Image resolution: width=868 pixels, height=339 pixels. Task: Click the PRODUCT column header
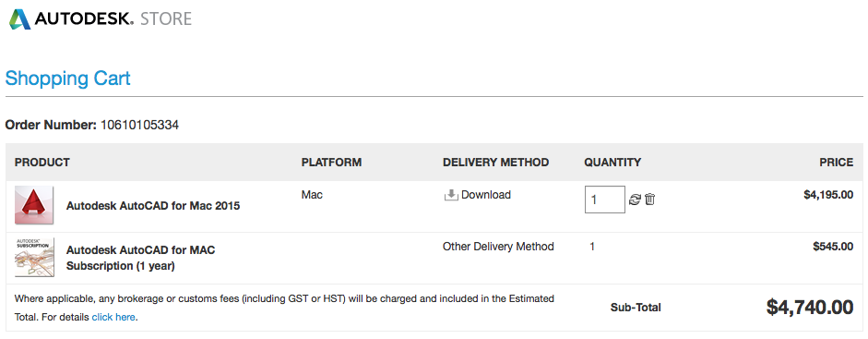[x=42, y=163]
